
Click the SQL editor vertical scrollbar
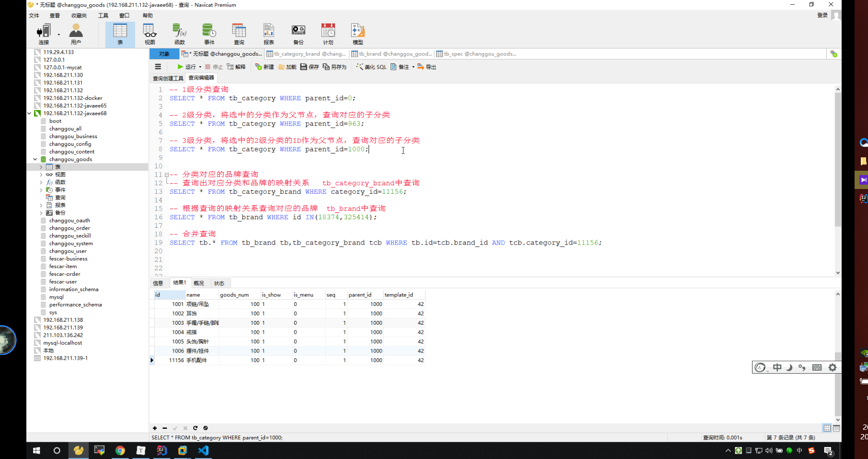coord(838,160)
